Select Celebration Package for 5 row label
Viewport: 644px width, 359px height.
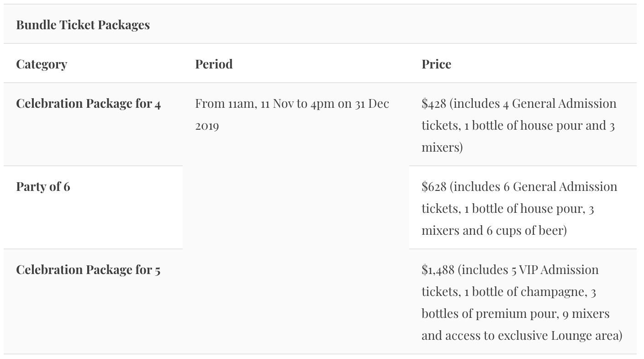point(88,270)
